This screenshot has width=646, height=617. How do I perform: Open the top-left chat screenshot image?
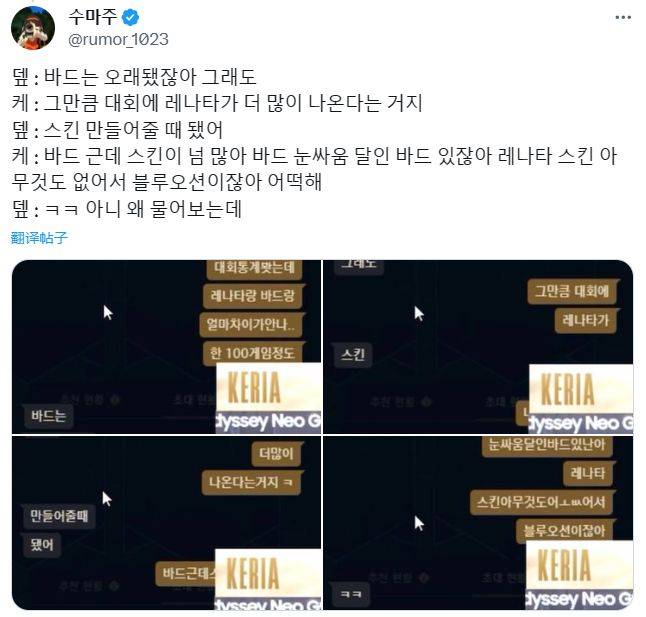point(166,346)
